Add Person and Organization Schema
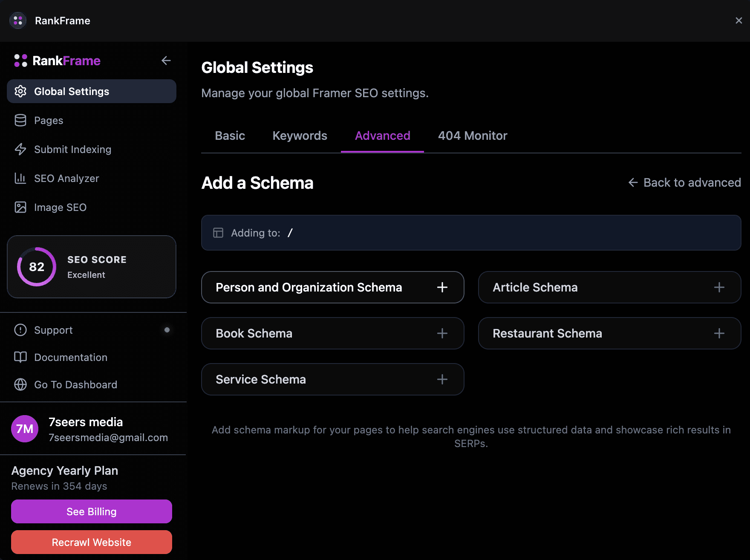The height and width of the screenshot is (560, 750). [x=333, y=287]
